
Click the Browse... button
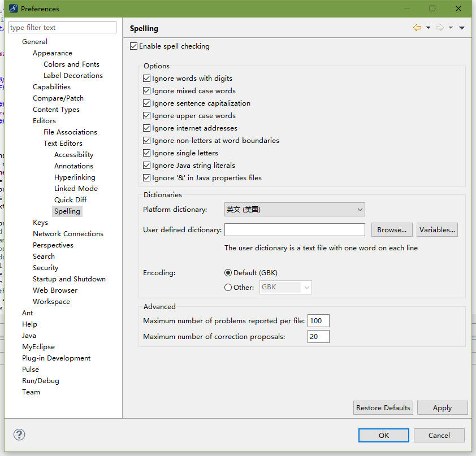coord(392,229)
